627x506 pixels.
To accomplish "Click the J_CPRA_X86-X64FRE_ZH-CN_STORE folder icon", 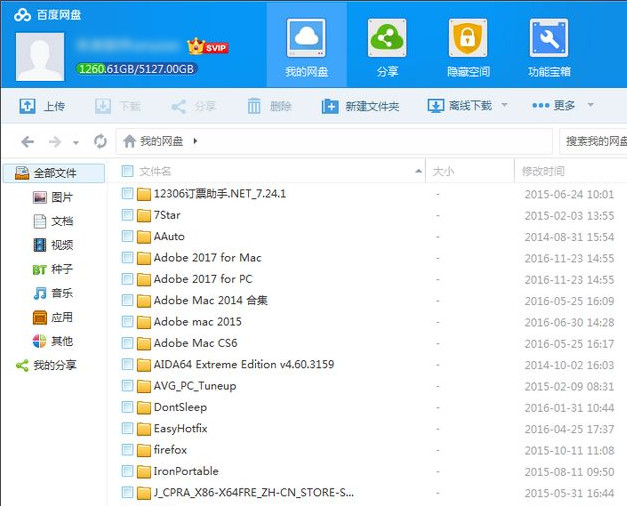I will pyautogui.click(x=144, y=493).
